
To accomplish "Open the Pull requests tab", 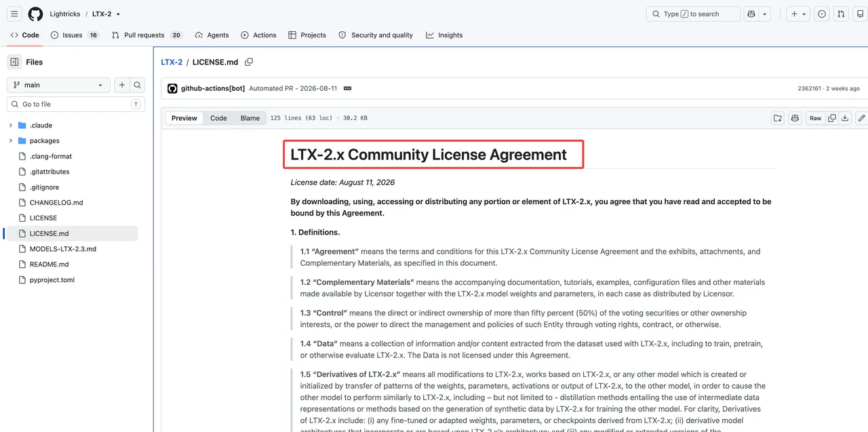I will tap(147, 35).
